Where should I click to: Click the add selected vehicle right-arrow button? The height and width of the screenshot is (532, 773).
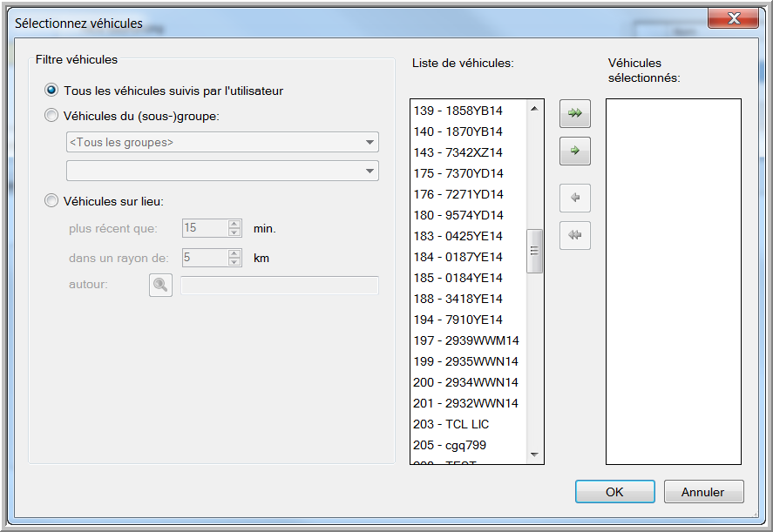point(574,151)
